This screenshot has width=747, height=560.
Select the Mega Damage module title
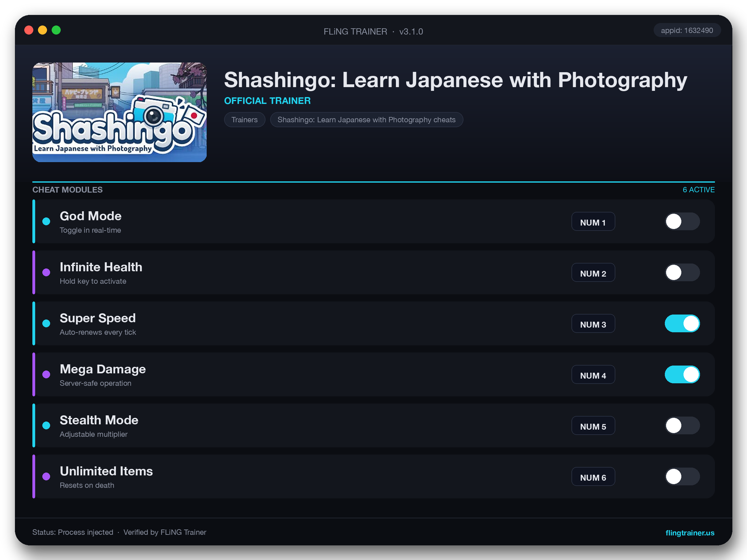pyautogui.click(x=103, y=369)
